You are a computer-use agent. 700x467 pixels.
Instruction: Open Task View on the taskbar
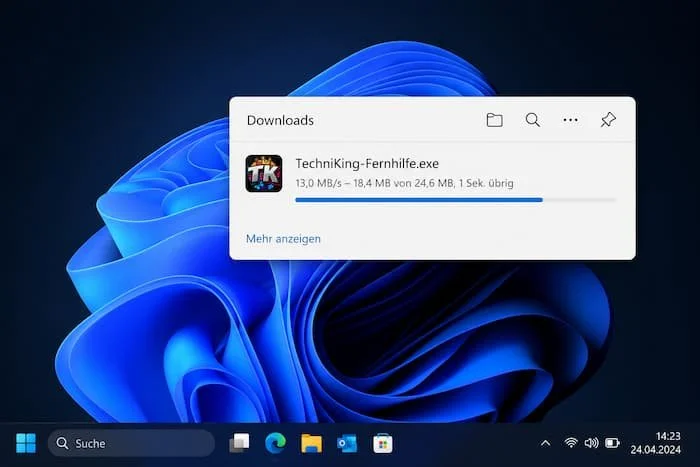pyautogui.click(x=239, y=443)
